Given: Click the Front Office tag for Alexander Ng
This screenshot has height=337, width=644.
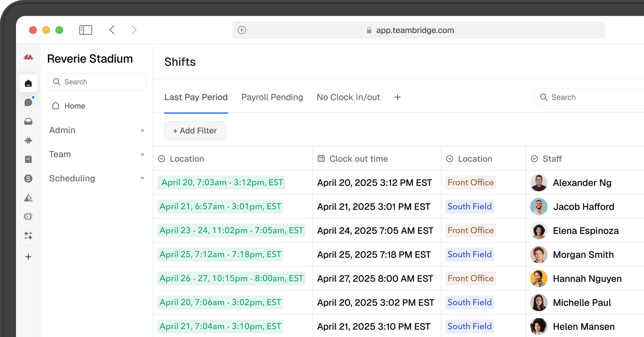Looking at the screenshot, I should tap(470, 182).
